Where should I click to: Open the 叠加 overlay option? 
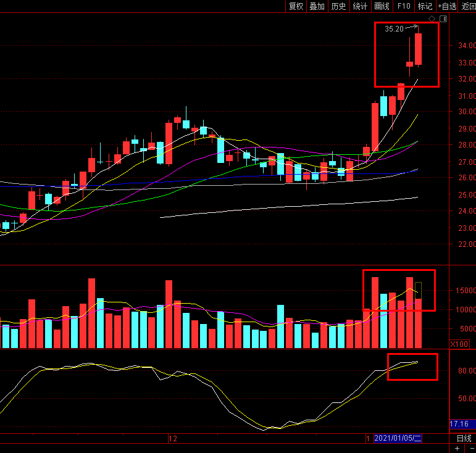pyautogui.click(x=317, y=6)
